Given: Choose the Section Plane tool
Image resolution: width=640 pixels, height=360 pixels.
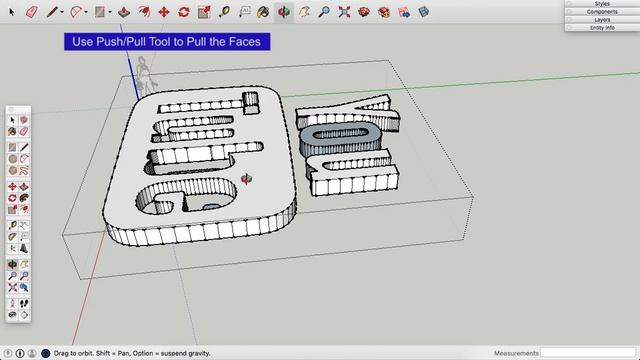Looking at the screenshot, I should 24,315.
